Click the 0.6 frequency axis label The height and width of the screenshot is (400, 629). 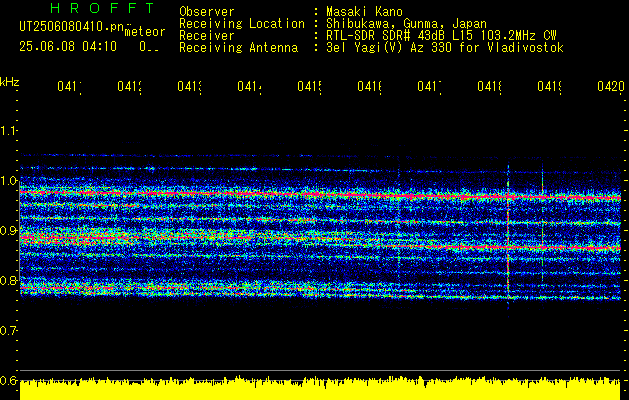click(8, 380)
